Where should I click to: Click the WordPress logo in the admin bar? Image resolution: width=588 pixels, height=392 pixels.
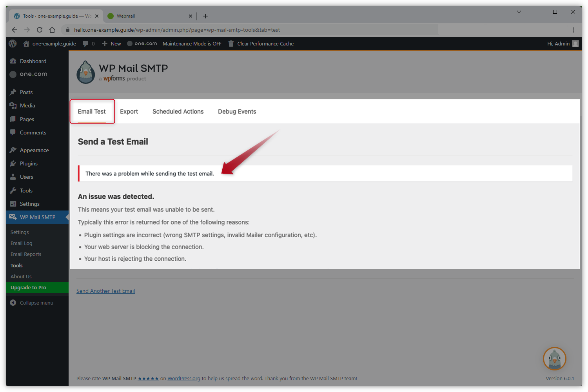12,44
